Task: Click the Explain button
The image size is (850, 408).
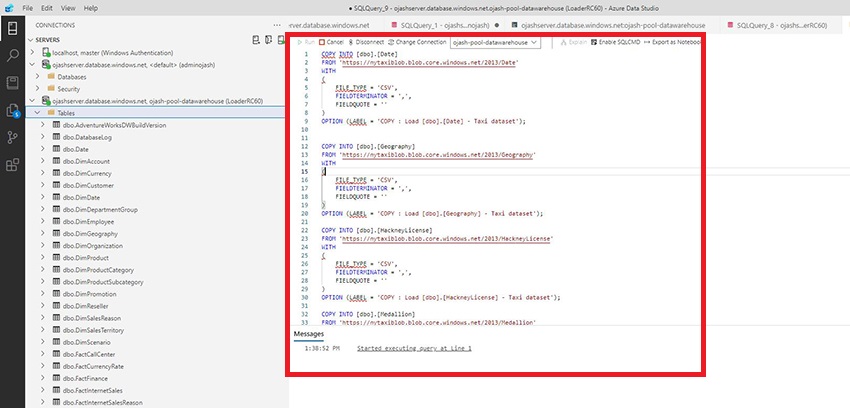Action: (574, 42)
